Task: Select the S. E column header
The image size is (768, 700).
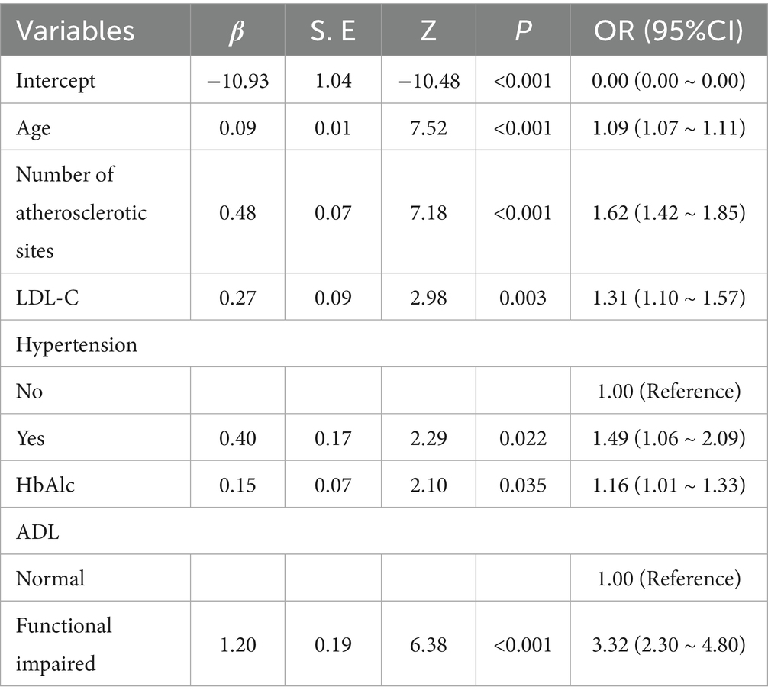Action: coord(332,31)
